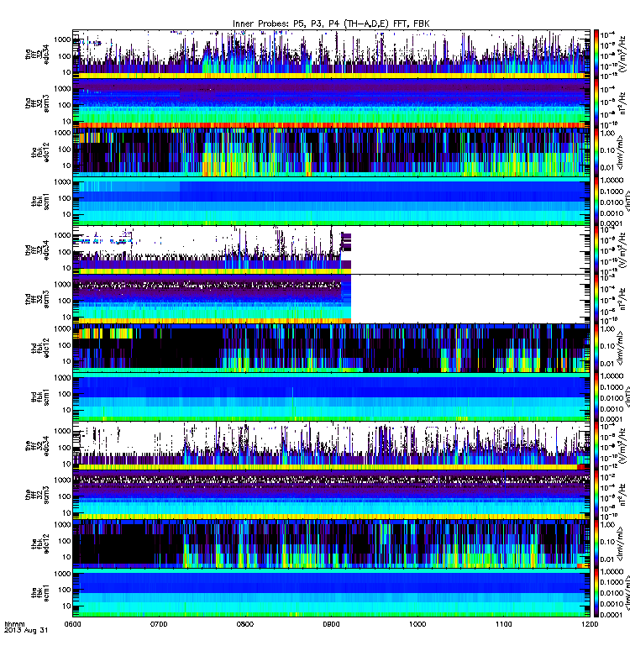Click inside the thd fbk scm1 spectrogram
The width and height of the screenshot is (630, 672).
click(331, 396)
